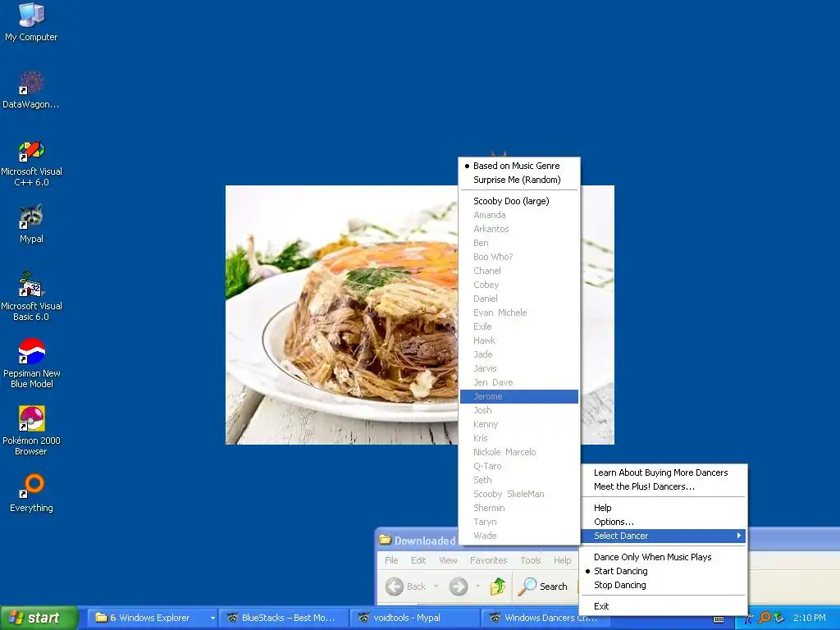
Task: Click the highlighted Jerome dancer entry
Action: click(x=519, y=396)
